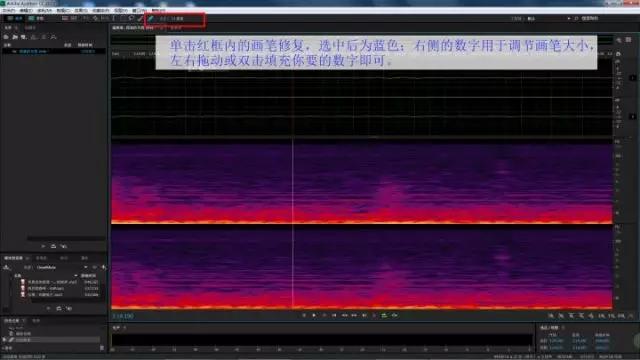Select the Marquee Selection tool
The height and width of the screenshot is (360, 640).
pyautogui.click(x=122, y=18)
